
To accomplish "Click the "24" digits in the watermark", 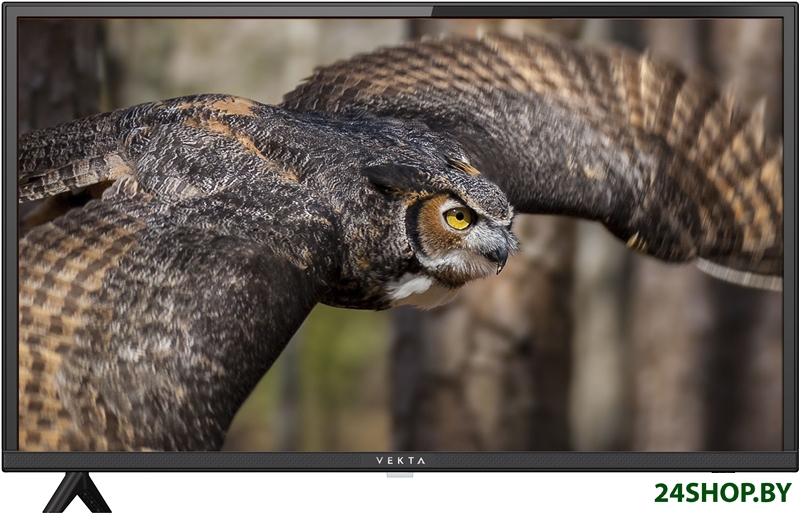I will pyautogui.click(x=669, y=492).
